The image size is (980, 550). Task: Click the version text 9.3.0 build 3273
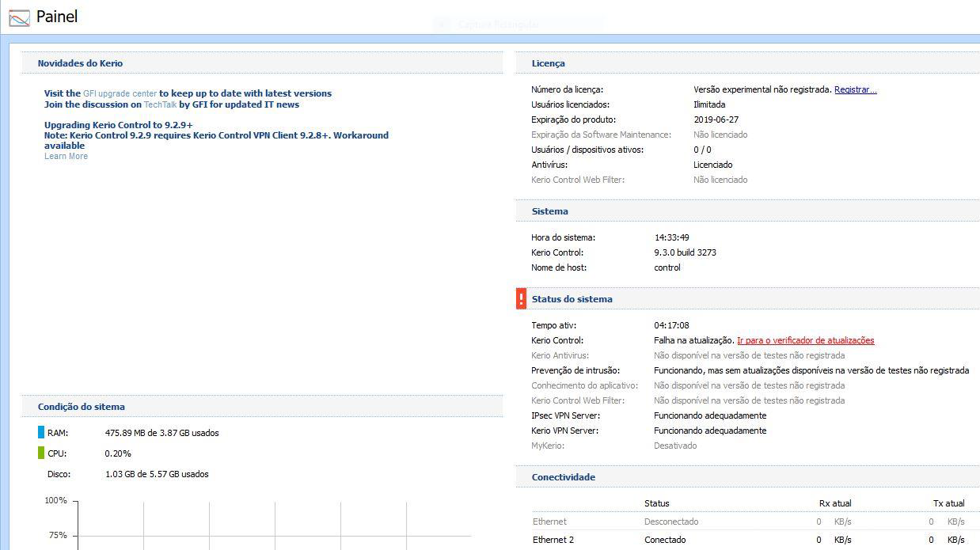[686, 252]
